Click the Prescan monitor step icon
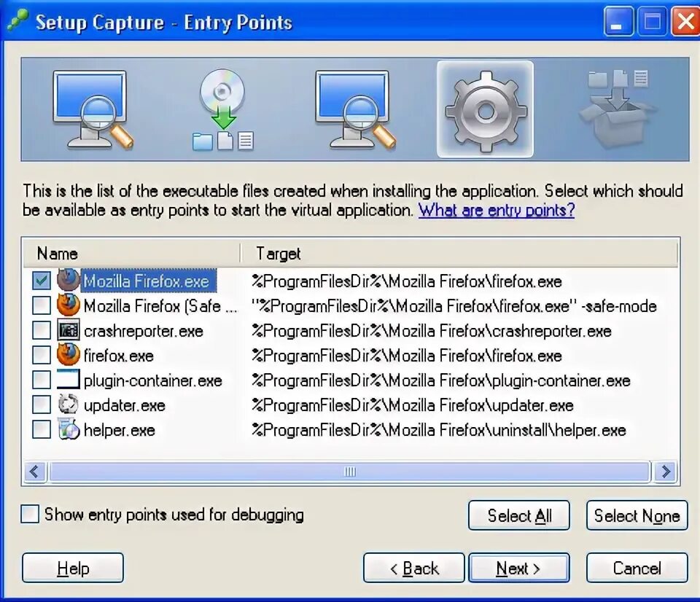The height and width of the screenshot is (602, 700). 93,109
